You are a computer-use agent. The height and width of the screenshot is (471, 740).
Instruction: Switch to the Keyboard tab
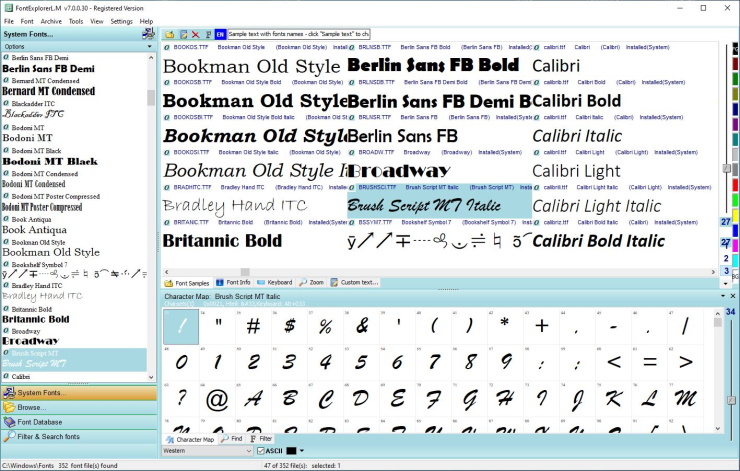tap(275, 282)
